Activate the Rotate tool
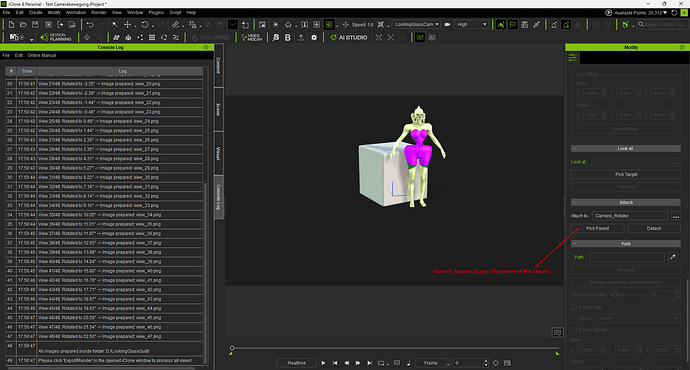The image size is (690, 370). tap(145, 25)
